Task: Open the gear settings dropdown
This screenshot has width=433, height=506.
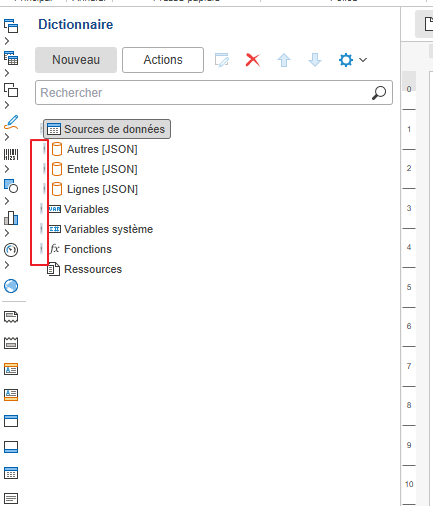Action: pos(353,60)
